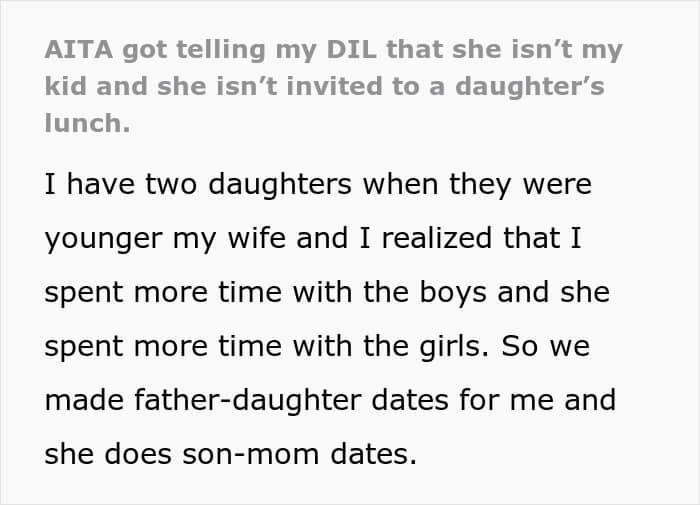Click "AITA" at the start of the title
The width and height of the screenshot is (700, 505).
(x=79, y=50)
